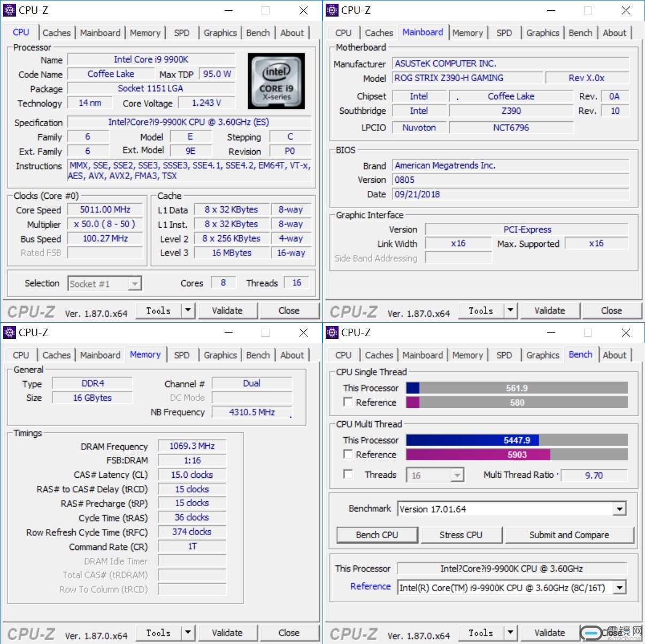Tick the Reference checkbox under CPU Multi Thread
Image resolution: width=645 pixels, height=644 pixels.
click(348, 454)
